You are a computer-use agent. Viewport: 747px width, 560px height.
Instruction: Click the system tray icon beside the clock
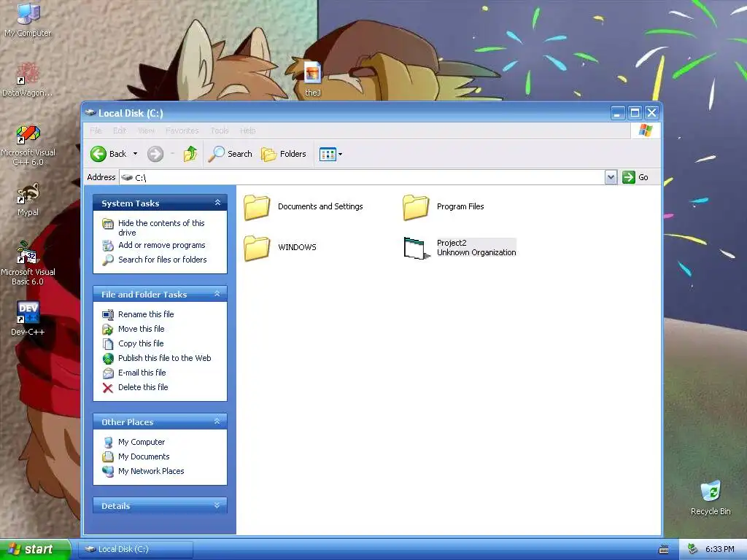click(693, 549)
